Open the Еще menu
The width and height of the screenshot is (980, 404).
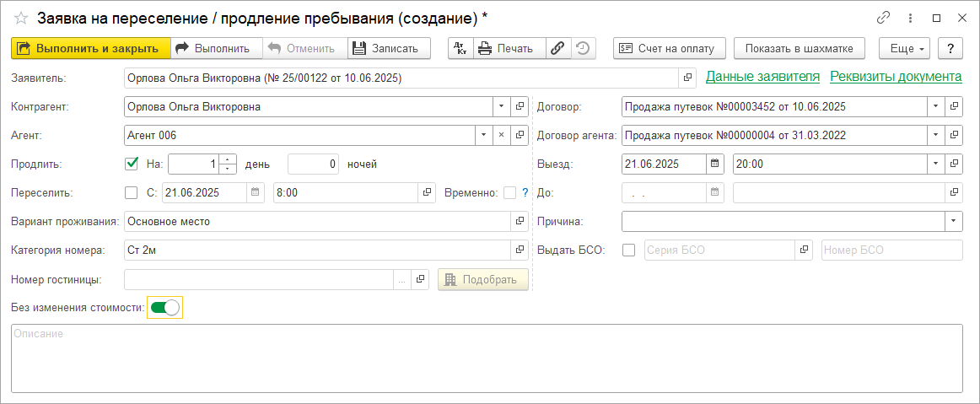[x=904, y=48]
